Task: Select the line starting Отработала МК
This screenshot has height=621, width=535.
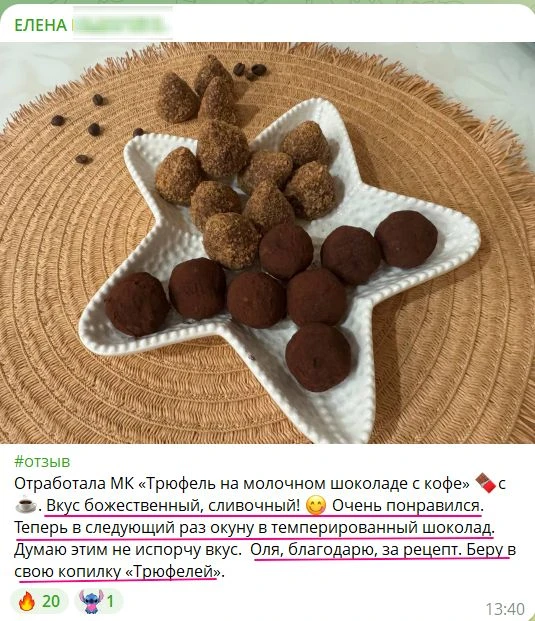Action: point(260,484)
